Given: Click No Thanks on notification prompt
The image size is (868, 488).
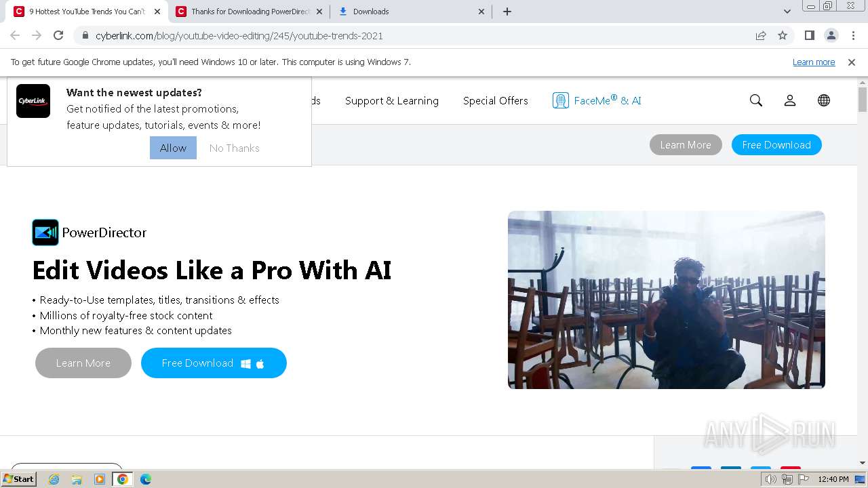Looking at the screenshot, I should point(234,148).
